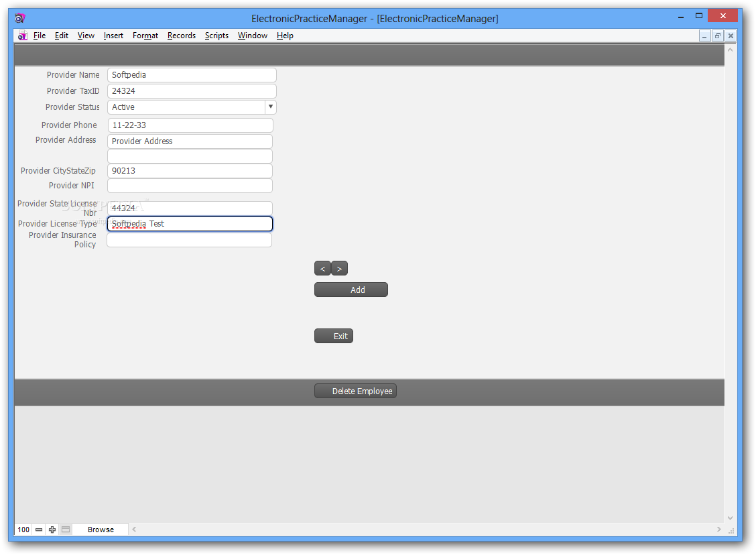756x555 pixels.
Task: Close the inner document window
Action: [x=731, y=36]
